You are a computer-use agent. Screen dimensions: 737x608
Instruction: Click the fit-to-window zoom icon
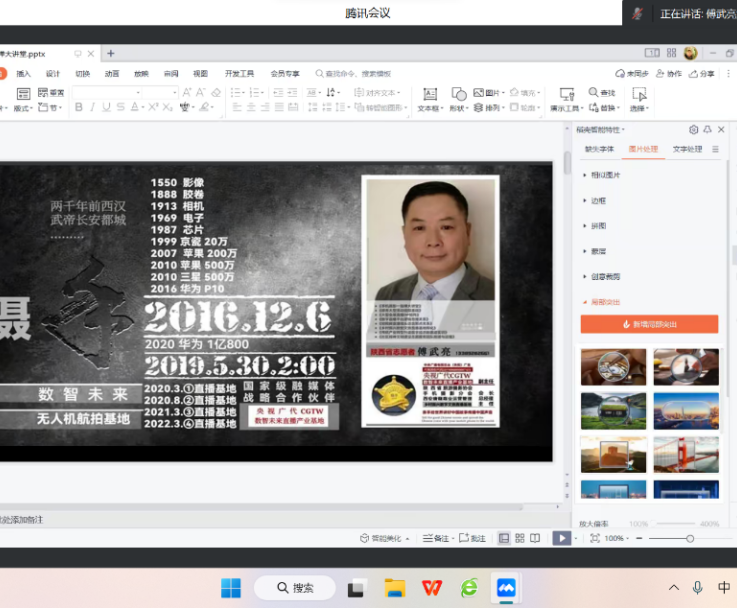coord(595,538)
